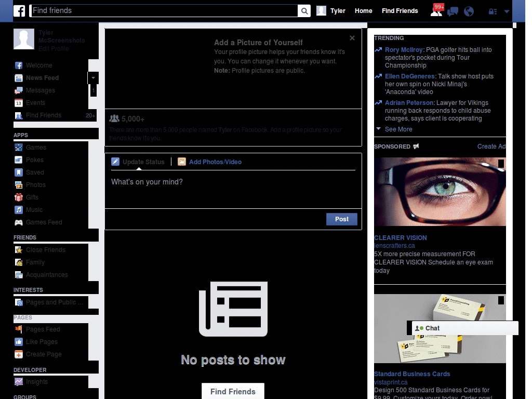Click the Update Status pencil icon
Image resolution: width=532 pixels, height=399 pixels.
point(115,162)
